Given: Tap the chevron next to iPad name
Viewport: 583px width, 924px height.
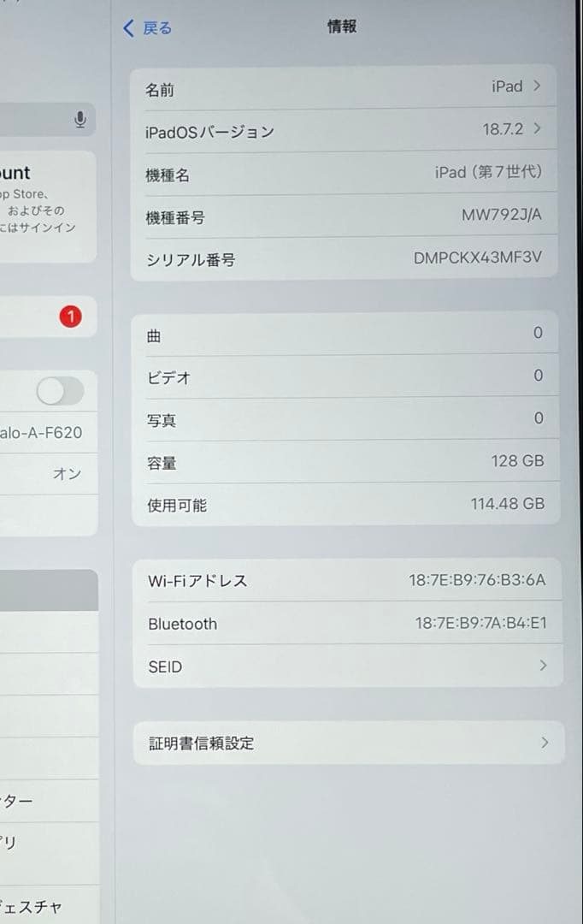Looking at the screenshot, I should [x=537, y=86].
